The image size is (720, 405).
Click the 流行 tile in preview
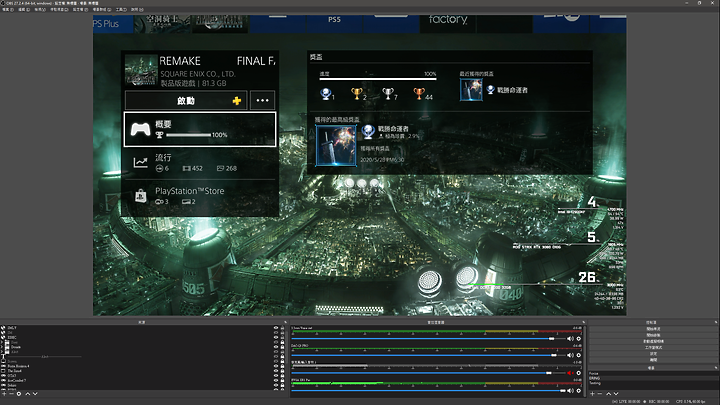pos(200,163)
